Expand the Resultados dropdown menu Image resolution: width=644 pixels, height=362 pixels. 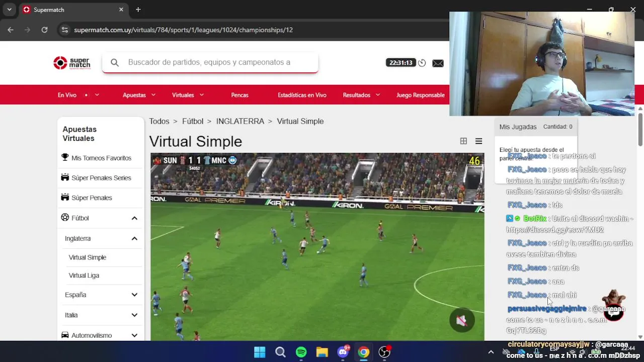[361, 95]
